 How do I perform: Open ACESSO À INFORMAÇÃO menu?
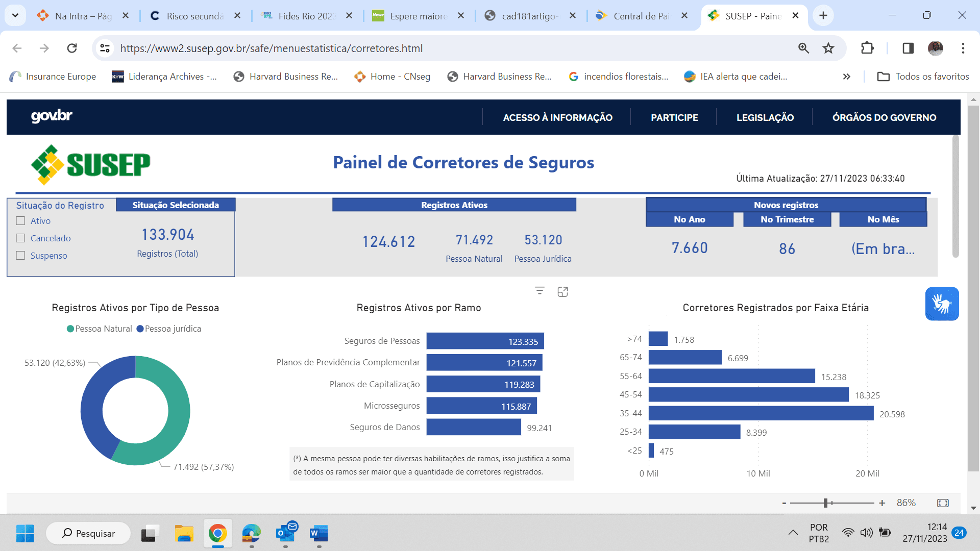click(557, 117)
